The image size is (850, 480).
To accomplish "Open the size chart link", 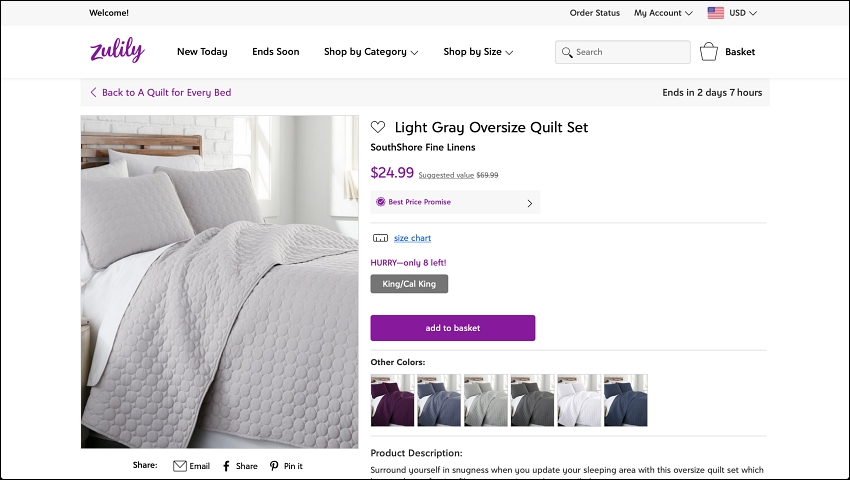I will [413, 238].
